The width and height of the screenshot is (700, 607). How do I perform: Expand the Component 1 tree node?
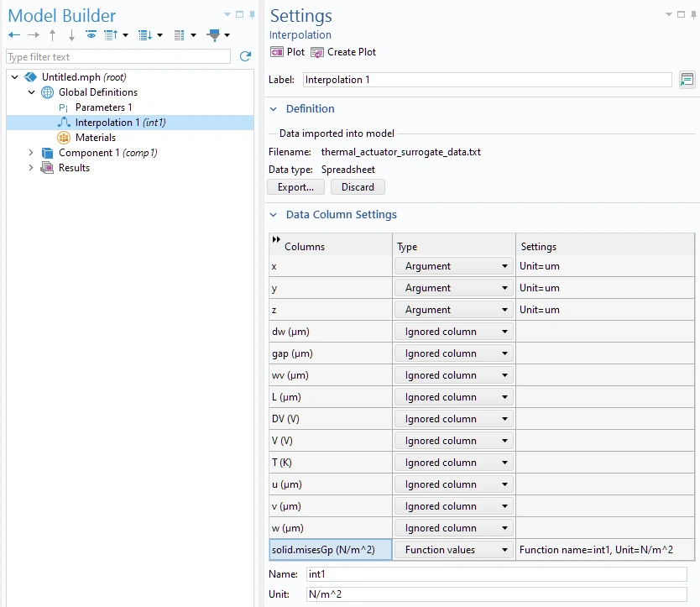click(31, 153)
